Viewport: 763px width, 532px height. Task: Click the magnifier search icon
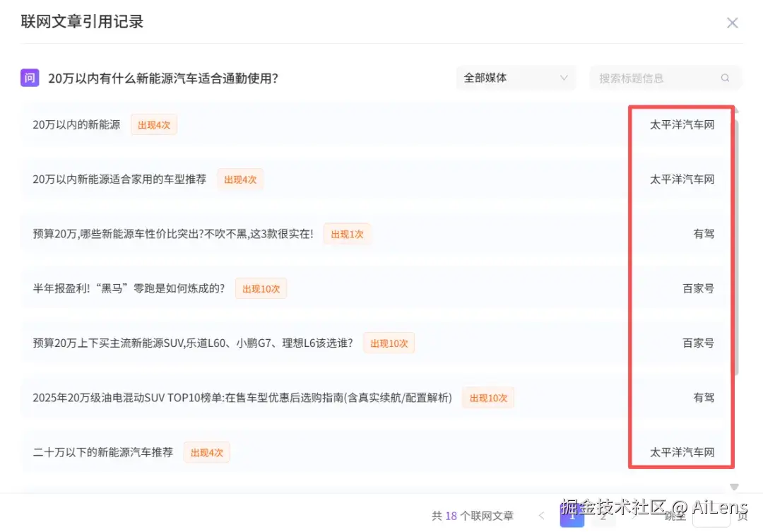point(725,78)
